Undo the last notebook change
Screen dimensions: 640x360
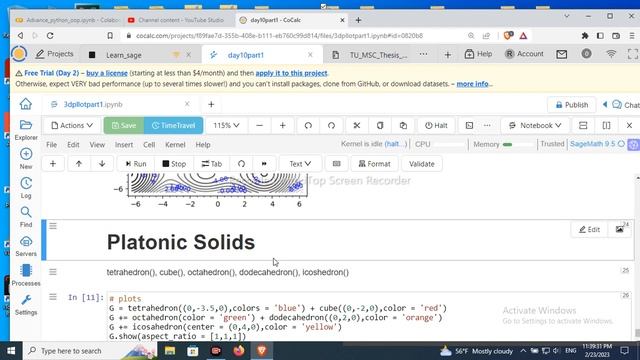tap(308, 125)
